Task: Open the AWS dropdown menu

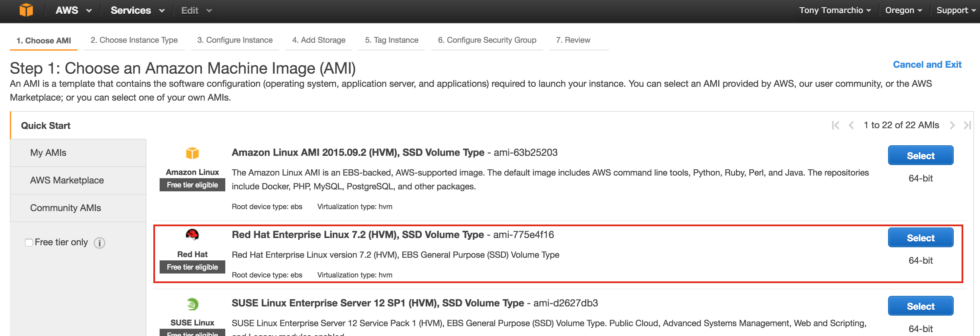Action: tap(74, 10)
